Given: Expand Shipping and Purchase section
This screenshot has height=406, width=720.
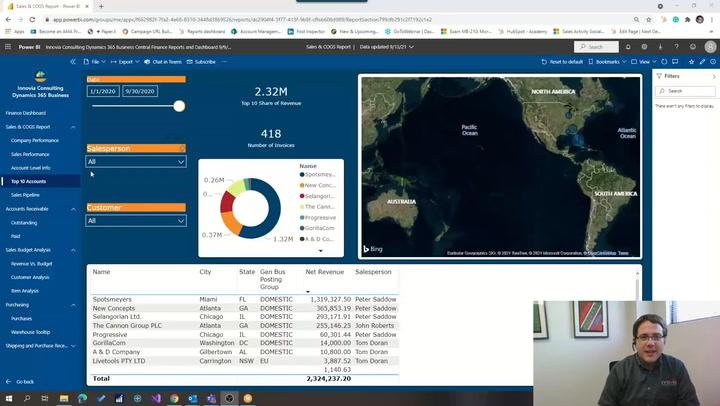Looking at the screenshot, I should [73, 346].
